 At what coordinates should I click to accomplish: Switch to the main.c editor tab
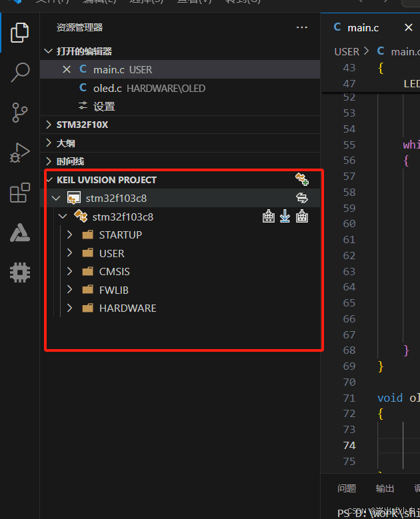(363, 27)
